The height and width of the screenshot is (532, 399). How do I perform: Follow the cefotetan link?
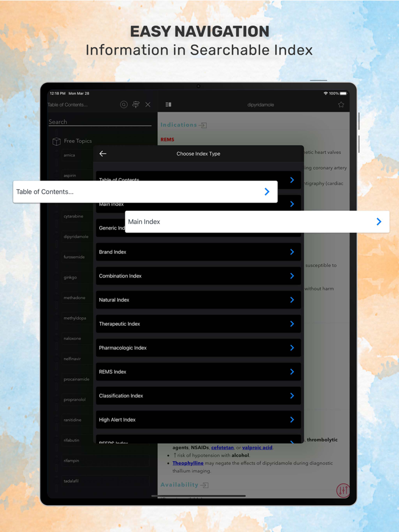click(222, 448)
